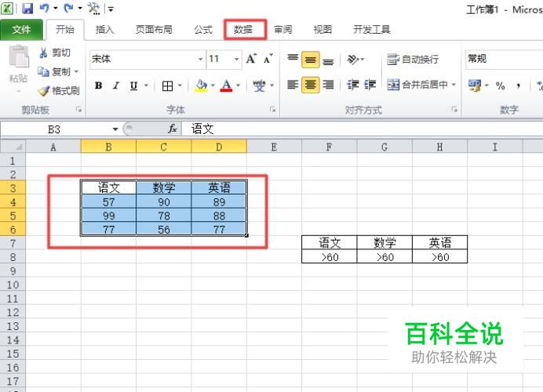Screen dimensions: 543x392
Task: Select column F header
Action: [329, 147]
